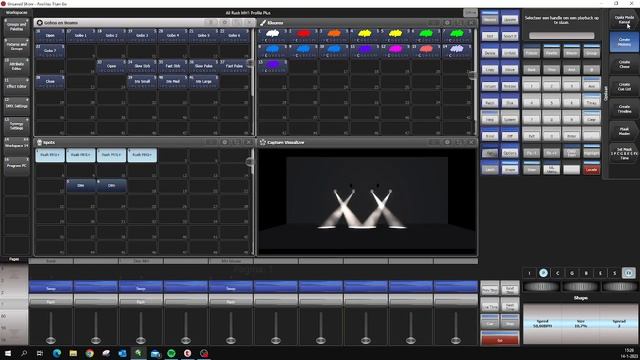Screen dimensions: 640x360
Task: Open Spotify from taskbar
Action: tap(171, 353)
